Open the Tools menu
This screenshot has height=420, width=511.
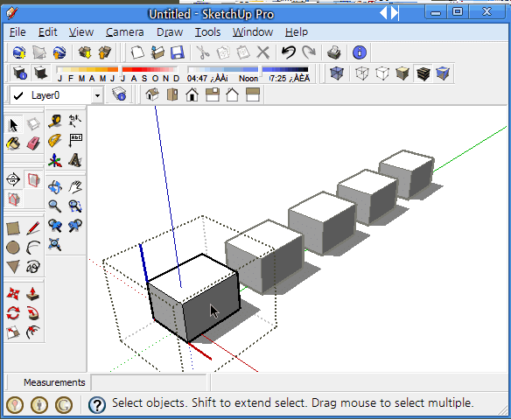click(x=207, y=32)
